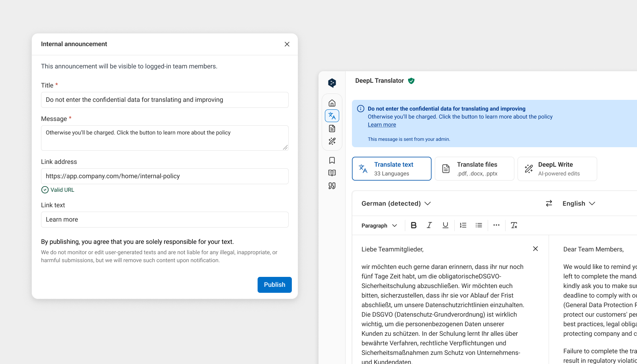Apply bold formatting
This screenshot has height=364, width=637.
[414, 225]
